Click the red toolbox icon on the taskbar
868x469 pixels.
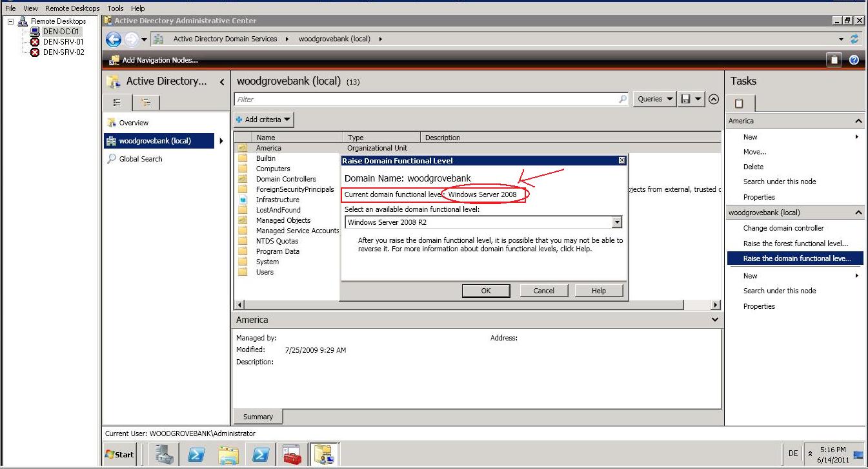point(292,455)
